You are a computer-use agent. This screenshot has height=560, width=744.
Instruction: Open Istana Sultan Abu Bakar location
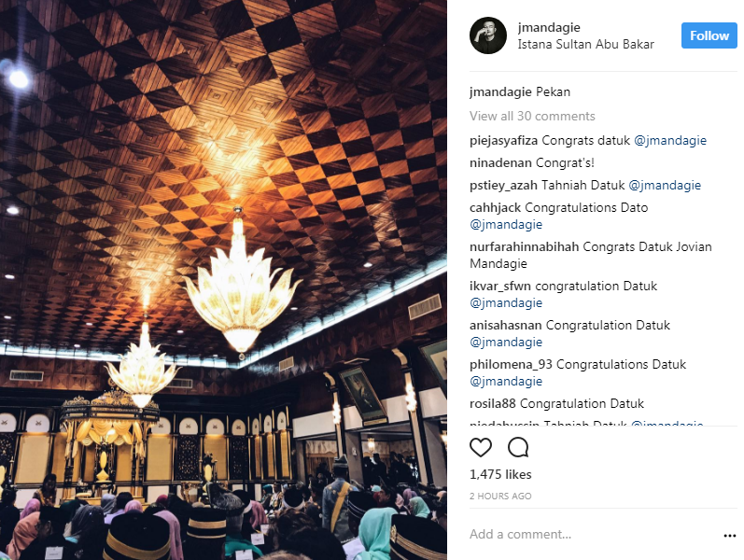pos(585,44)
